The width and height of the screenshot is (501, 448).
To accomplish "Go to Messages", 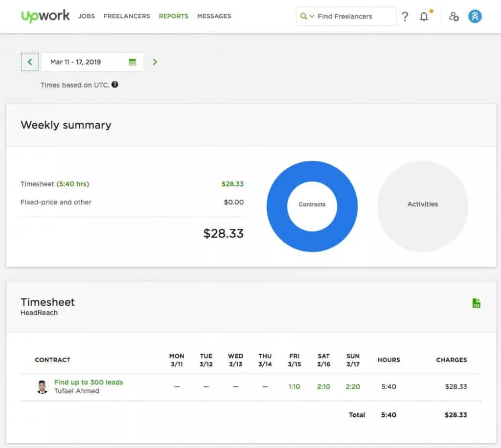I will tap(214, 16).
